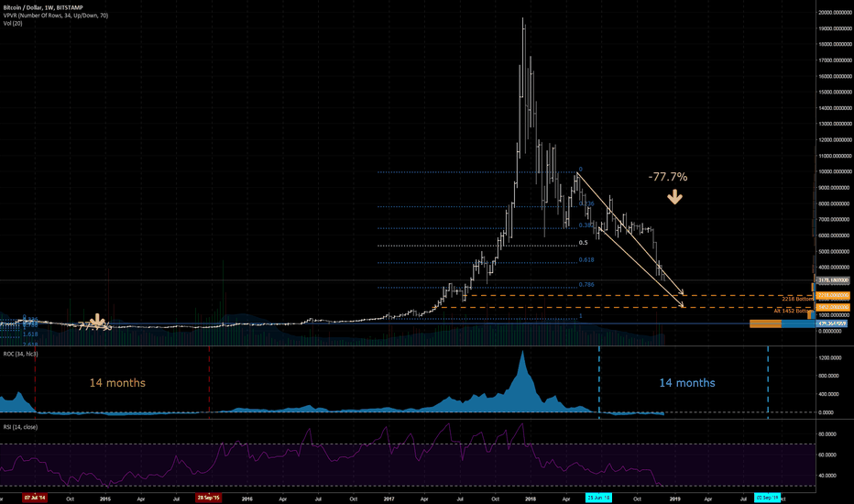
Task: Click the blue '14 months' label
Action: [687, 383]
